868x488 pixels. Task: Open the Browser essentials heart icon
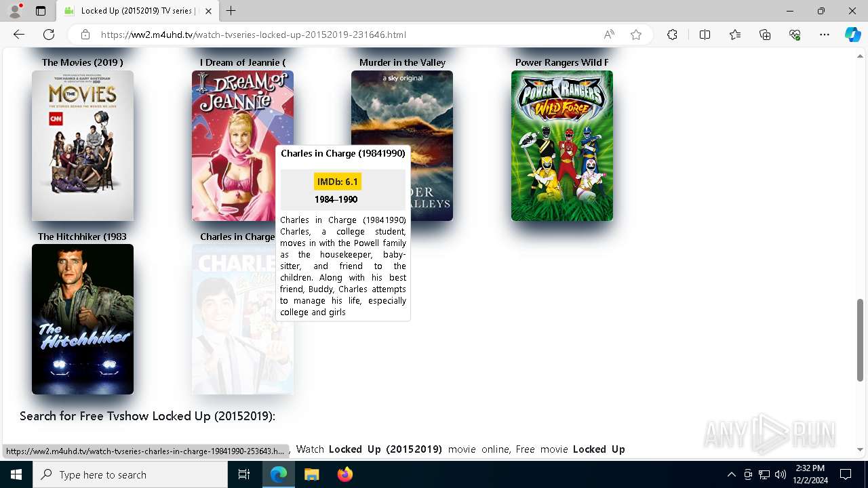click(795, 35)
